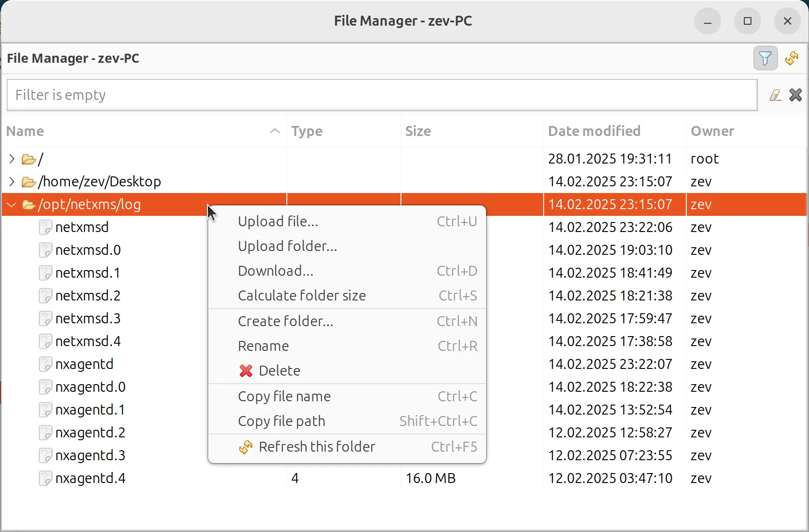This screenshot has width=809, height=532.
Task: Click the refresh icon beside Refresh this folder
Action: click(245, 447)
